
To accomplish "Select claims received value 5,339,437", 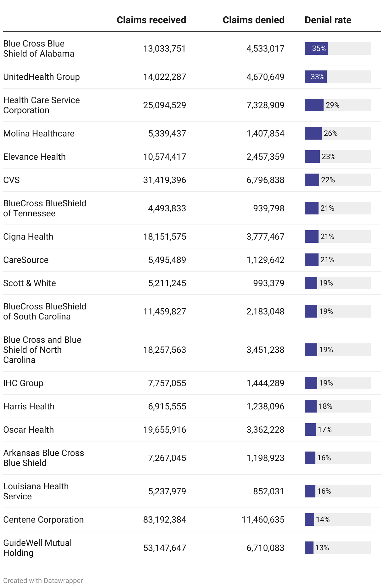I will [167, 133].
